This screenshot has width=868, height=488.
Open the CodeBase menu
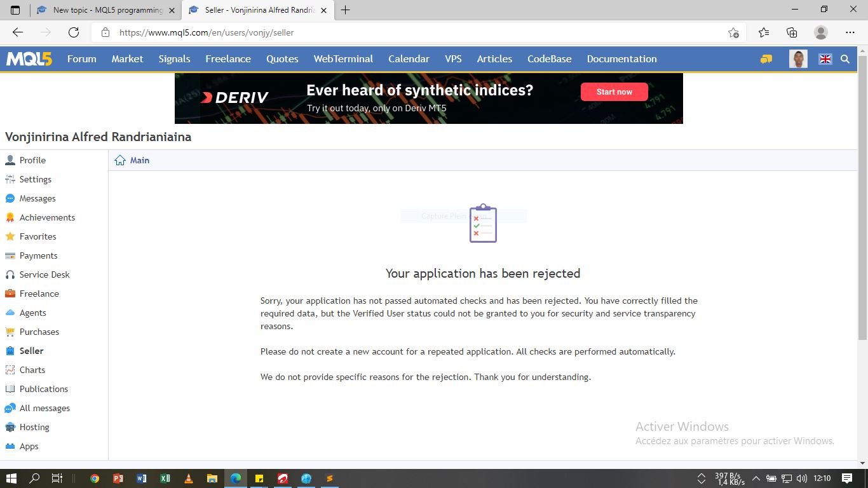pyautogui.click(x=550, y=59)
